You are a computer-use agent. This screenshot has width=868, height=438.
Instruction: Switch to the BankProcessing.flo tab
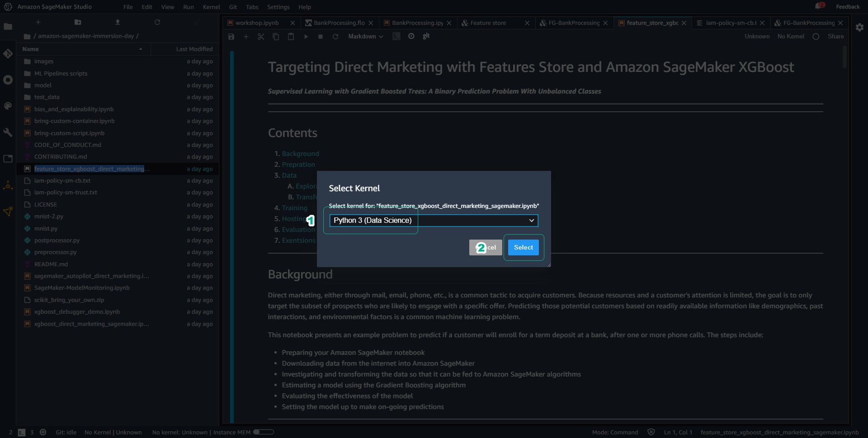[x=339, y=23]
